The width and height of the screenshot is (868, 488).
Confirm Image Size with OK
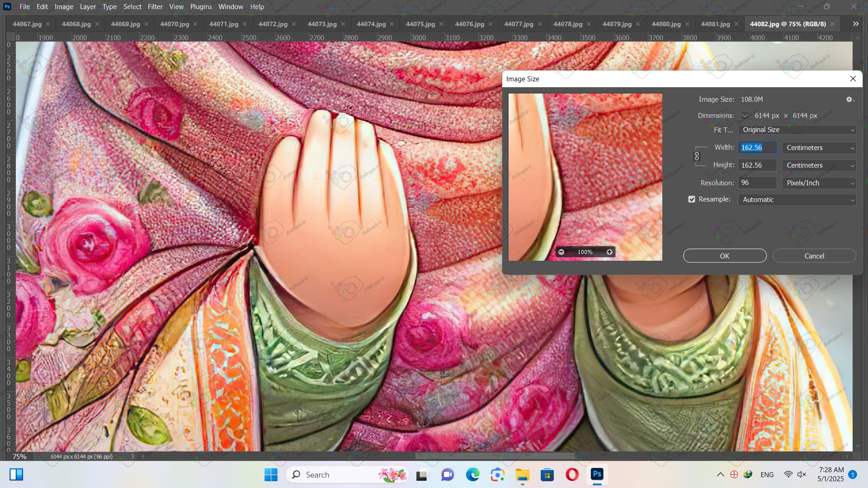coord(725,256)
